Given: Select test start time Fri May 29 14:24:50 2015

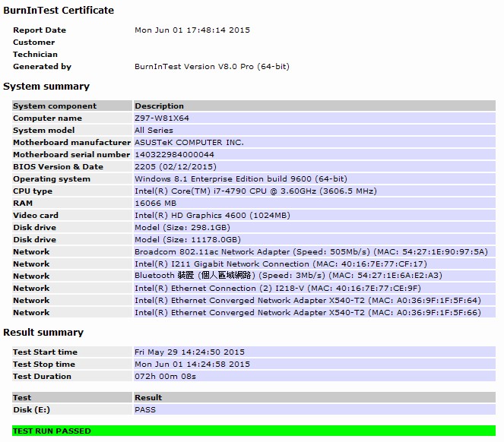Looking at the screenshot, I should pos(315,352).
